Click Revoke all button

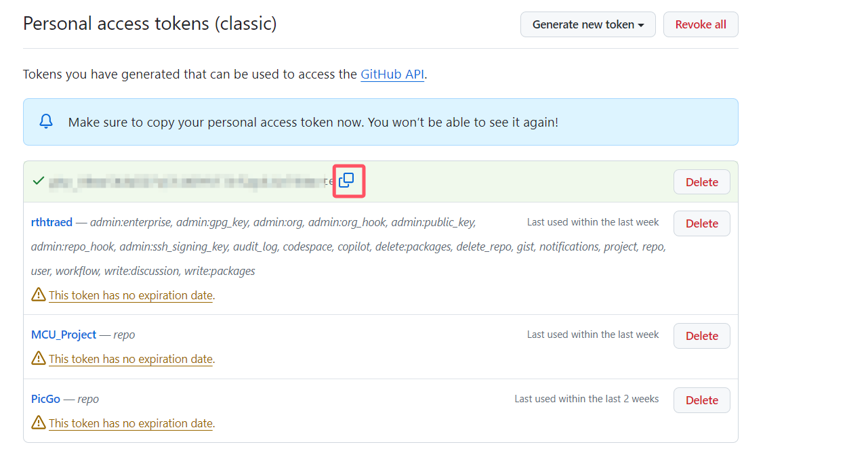(x=701, y=24)
